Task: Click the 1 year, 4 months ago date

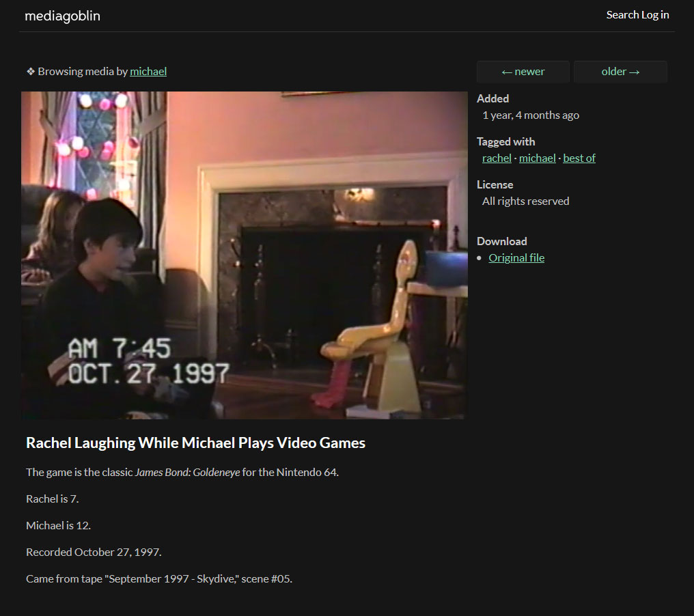Action: point(530,115)
